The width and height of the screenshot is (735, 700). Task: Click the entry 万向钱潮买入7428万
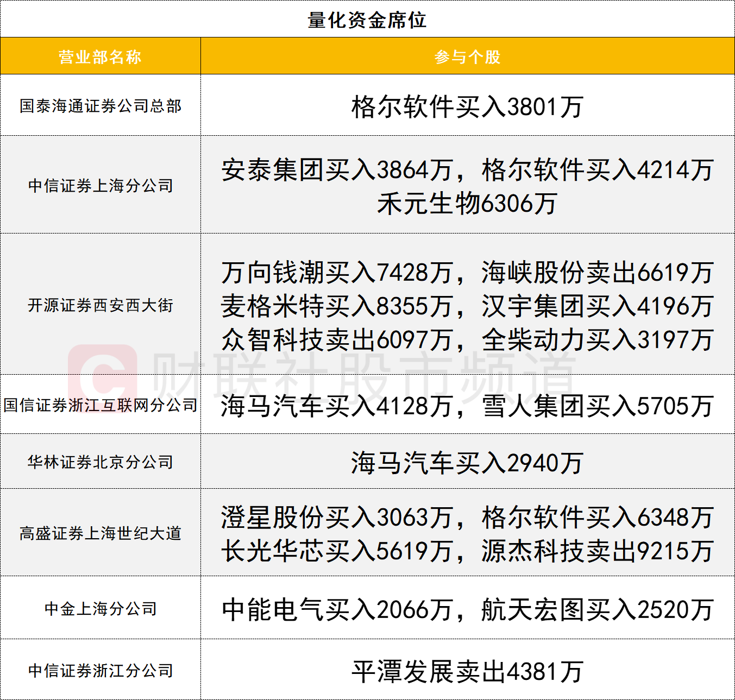[337, 273]
